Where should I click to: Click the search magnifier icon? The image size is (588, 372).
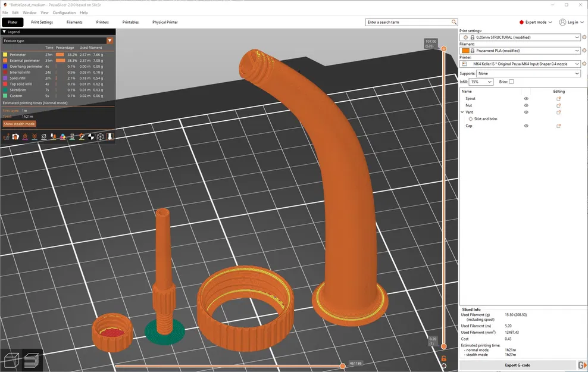click(x=453, y=22)
